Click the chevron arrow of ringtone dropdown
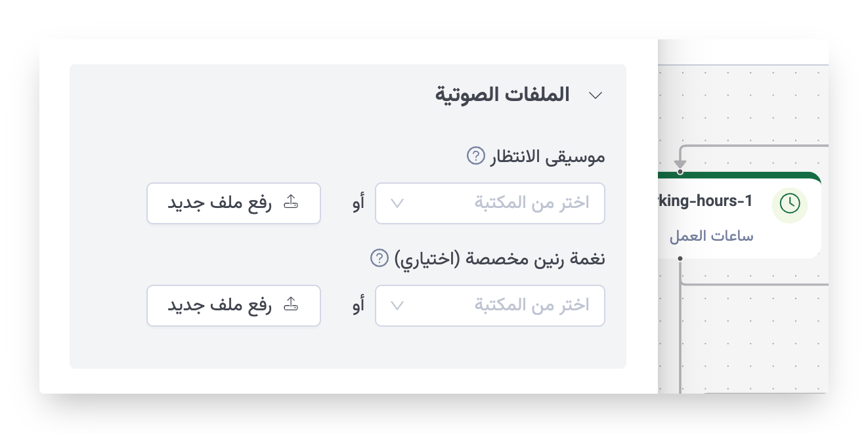This screenshot has height=433, width=868. tap(397, 306)
